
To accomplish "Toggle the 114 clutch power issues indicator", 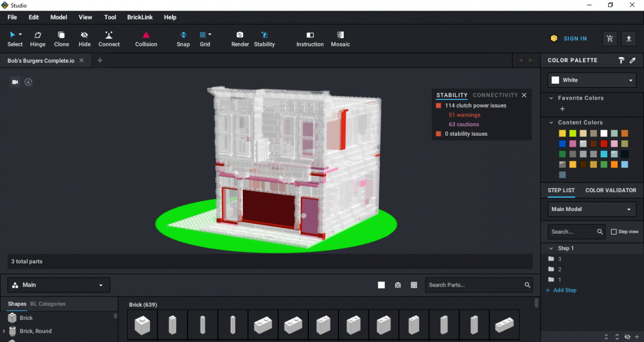I will point(438,106).
